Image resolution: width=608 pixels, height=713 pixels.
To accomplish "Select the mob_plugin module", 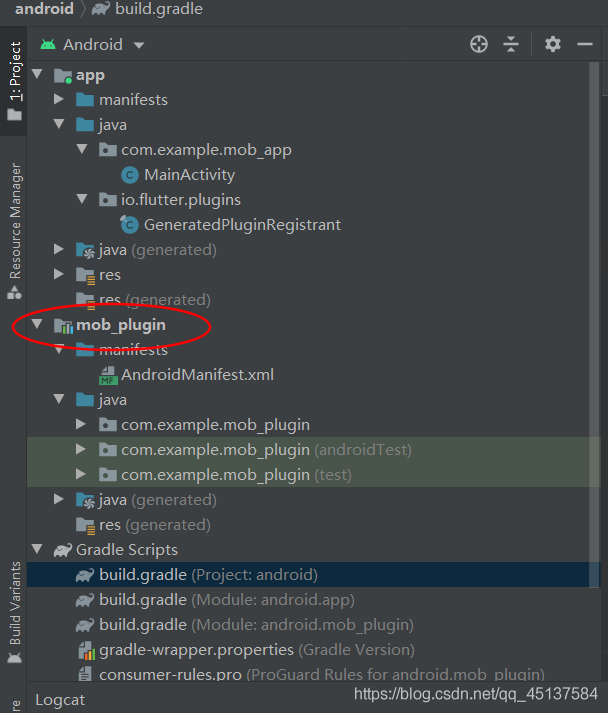I will click(120, 325).
